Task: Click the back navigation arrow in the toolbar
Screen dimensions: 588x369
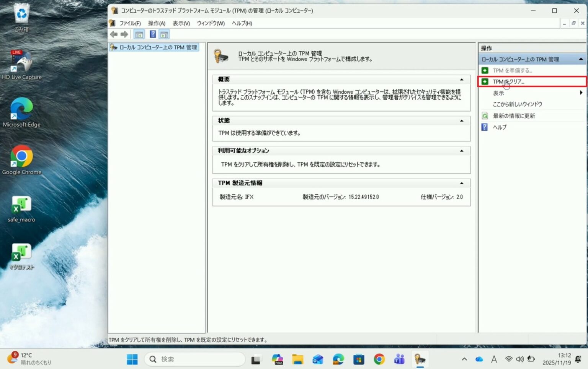Action: [113, 34]
